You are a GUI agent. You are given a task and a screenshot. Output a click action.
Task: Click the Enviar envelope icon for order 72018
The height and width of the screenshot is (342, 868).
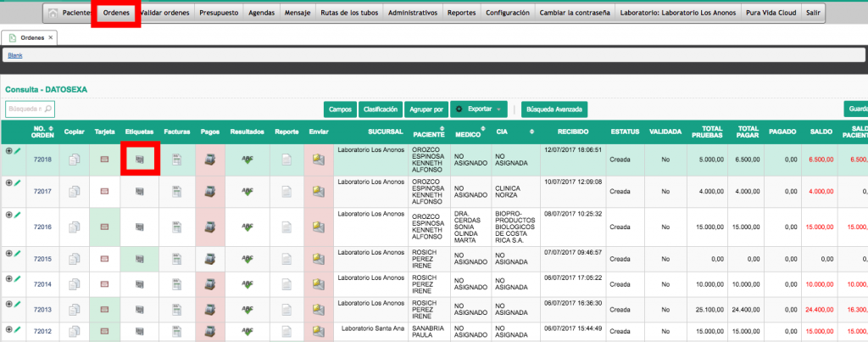point(318,159)
